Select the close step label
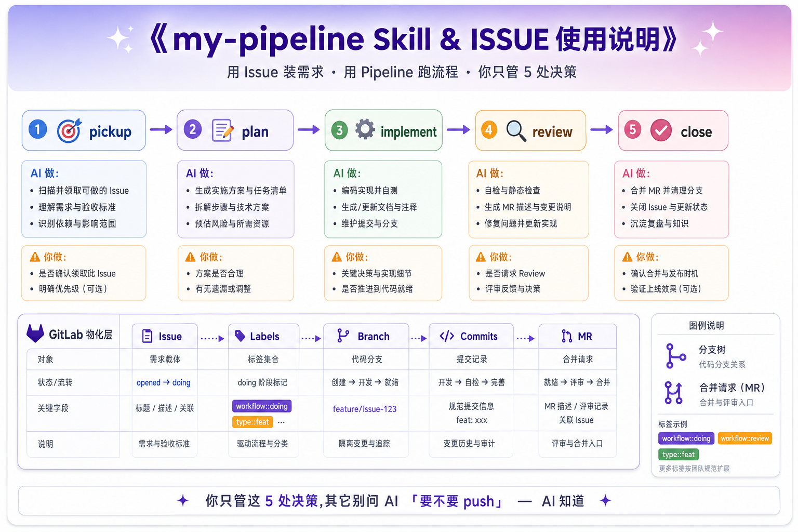The width and height of the screenshot is (798, 532). click(696, 132)
